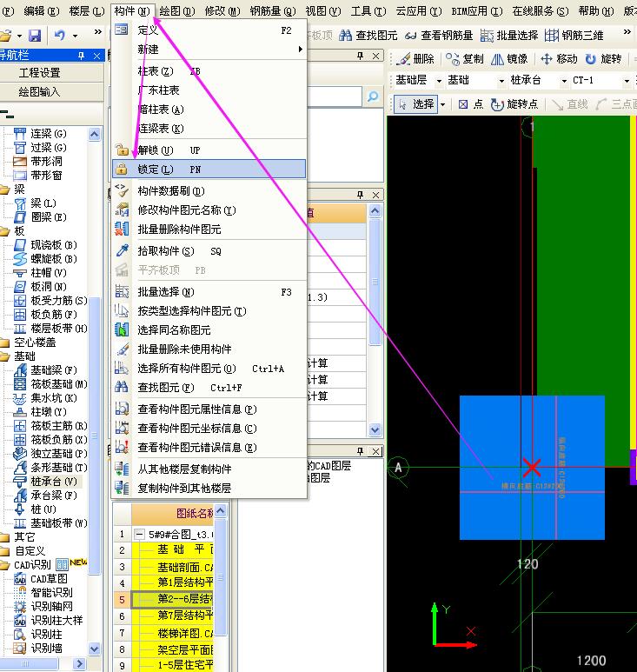This screenshot has width=637, height=672.
Task: Open the BIM应用(I) menu bar item
Action: 477,10
